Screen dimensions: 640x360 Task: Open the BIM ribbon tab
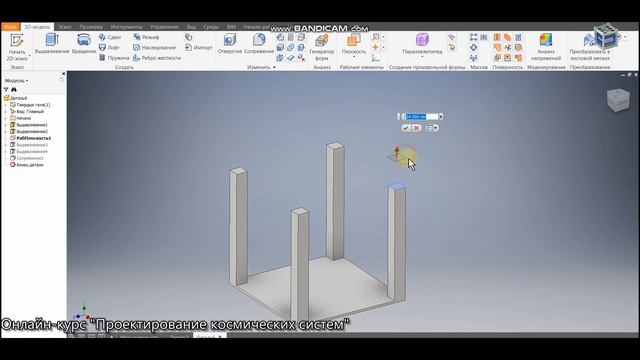point(231,27)
